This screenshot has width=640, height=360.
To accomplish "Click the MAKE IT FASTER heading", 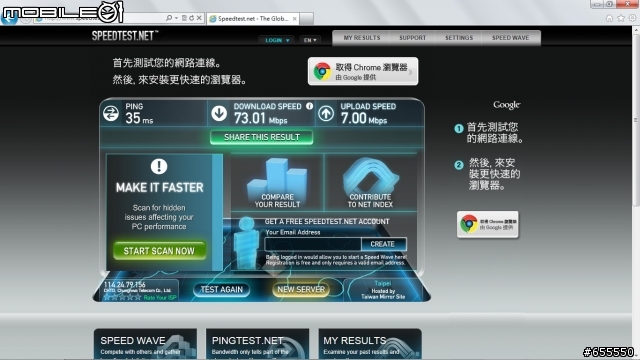I will pos(159,187).
